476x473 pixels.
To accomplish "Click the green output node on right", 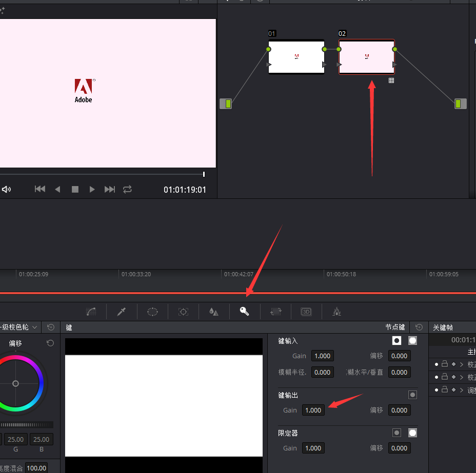I will tap(461, 104).
